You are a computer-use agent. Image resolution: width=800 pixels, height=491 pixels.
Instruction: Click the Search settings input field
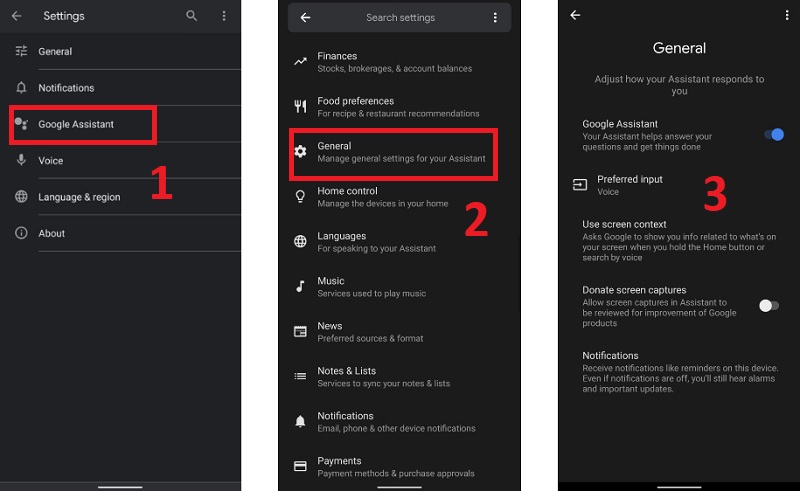click(400, 18)
